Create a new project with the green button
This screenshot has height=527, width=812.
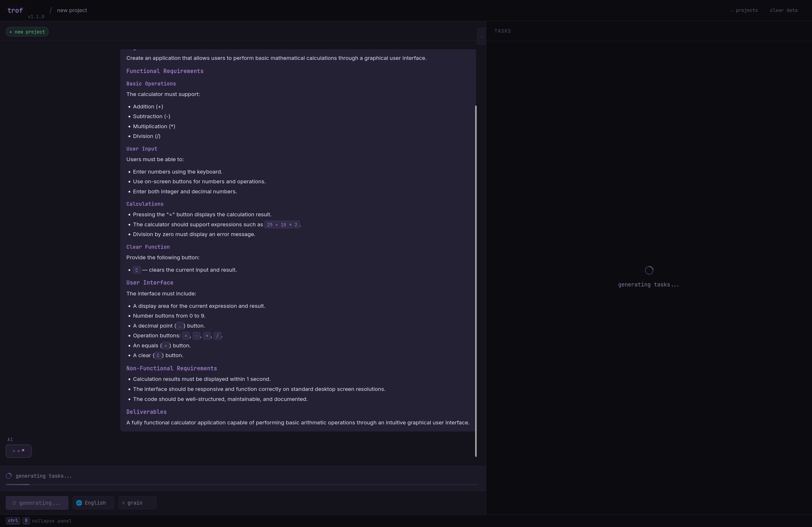click(27, 32)
